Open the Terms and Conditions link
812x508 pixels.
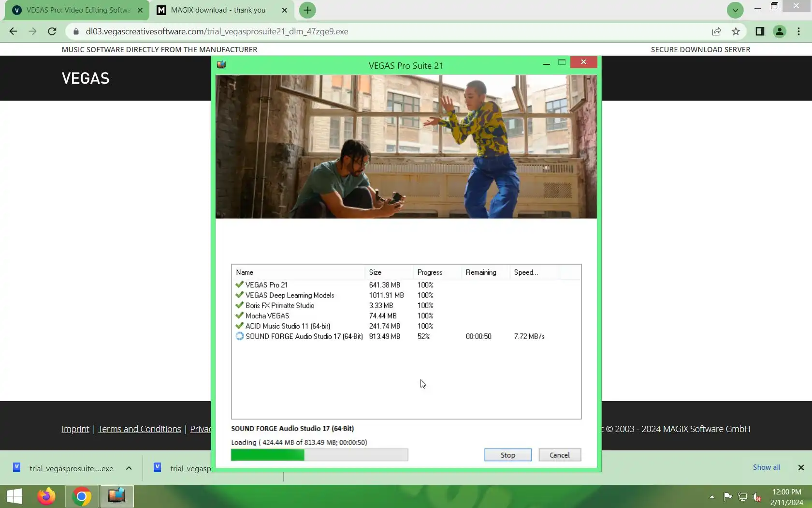pos(140,429)
